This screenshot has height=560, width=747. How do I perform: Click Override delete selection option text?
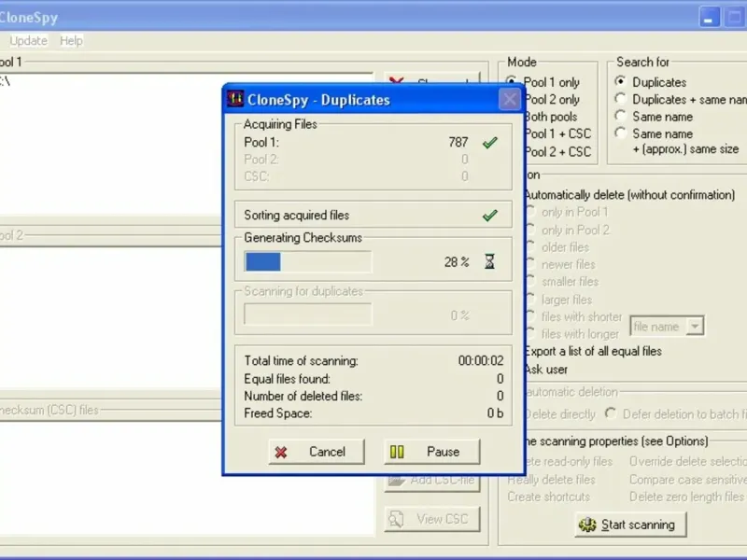[688, 461]
